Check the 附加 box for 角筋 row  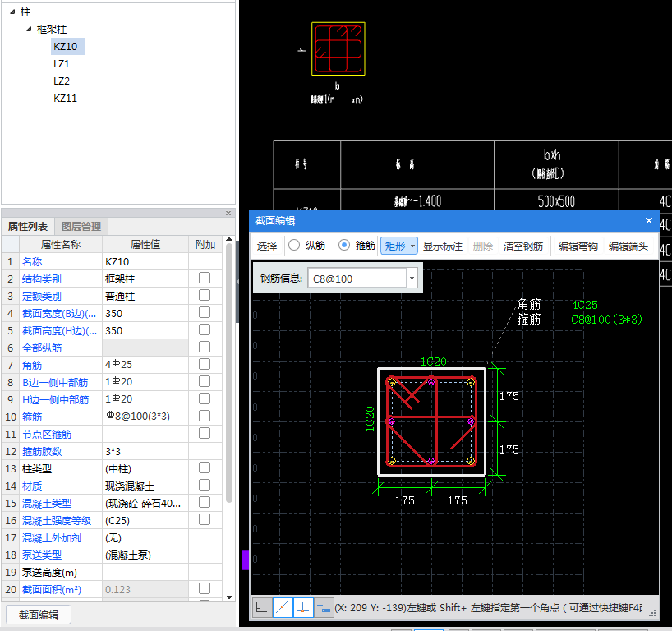click(205, 364)
